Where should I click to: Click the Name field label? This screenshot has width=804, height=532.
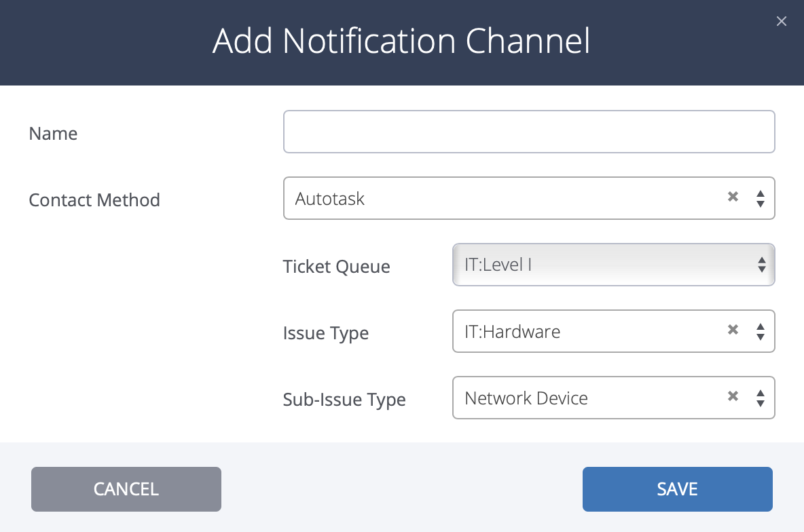53,134
